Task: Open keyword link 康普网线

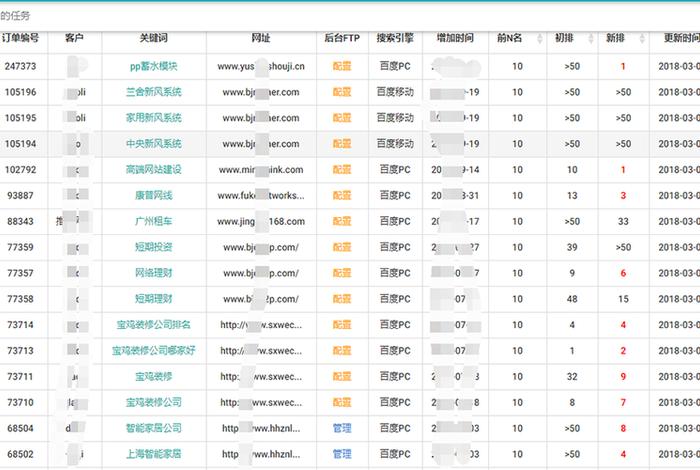Action: (154, 195)
